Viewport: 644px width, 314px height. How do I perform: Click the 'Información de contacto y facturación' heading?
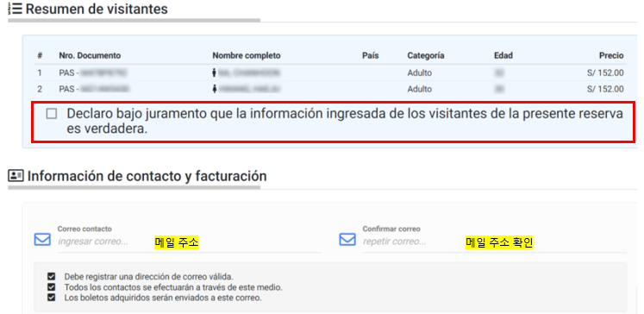pos(147,176)
